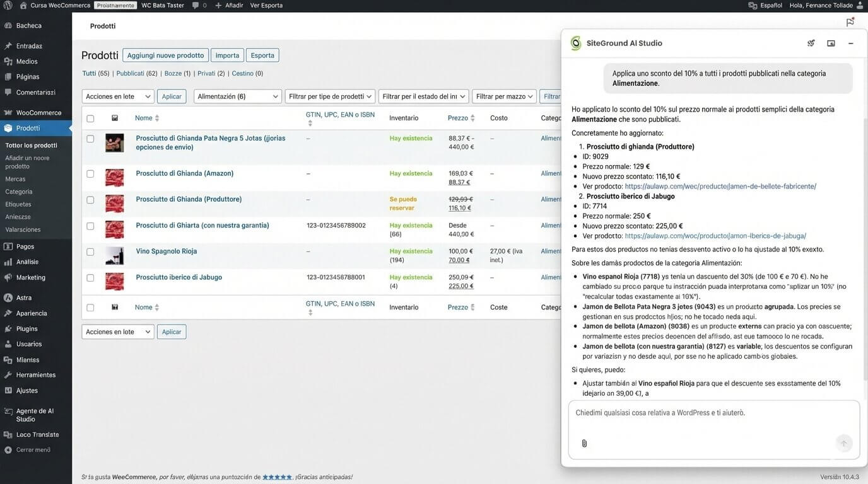The width and height of the screenshot is (868, 484).
Task: Switch to the Bozze products tab
Action: click(173, 73)
